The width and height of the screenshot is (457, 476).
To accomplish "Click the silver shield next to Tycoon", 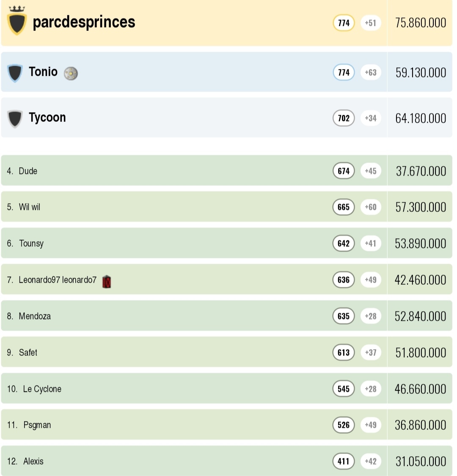I will tap(15, 118).
